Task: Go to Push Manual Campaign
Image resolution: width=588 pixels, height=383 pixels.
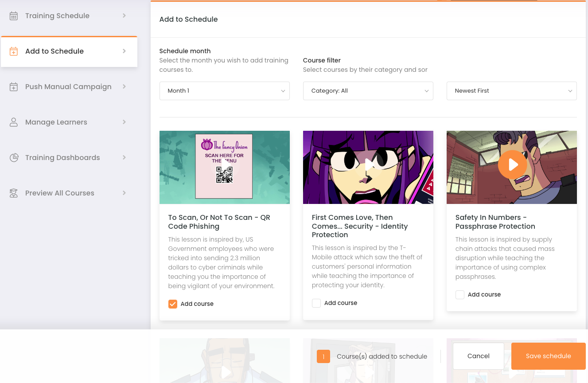Action: [x=69, y=87]
